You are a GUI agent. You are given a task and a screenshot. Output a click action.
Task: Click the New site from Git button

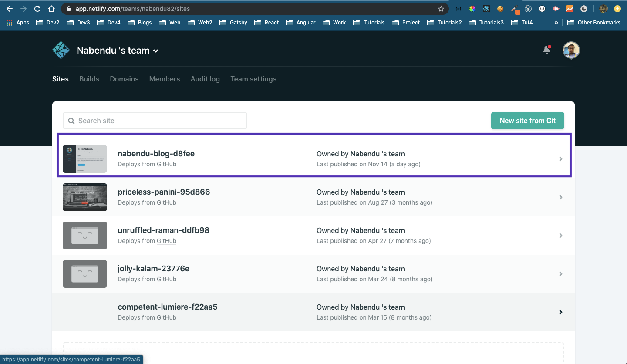click(527, 121)
